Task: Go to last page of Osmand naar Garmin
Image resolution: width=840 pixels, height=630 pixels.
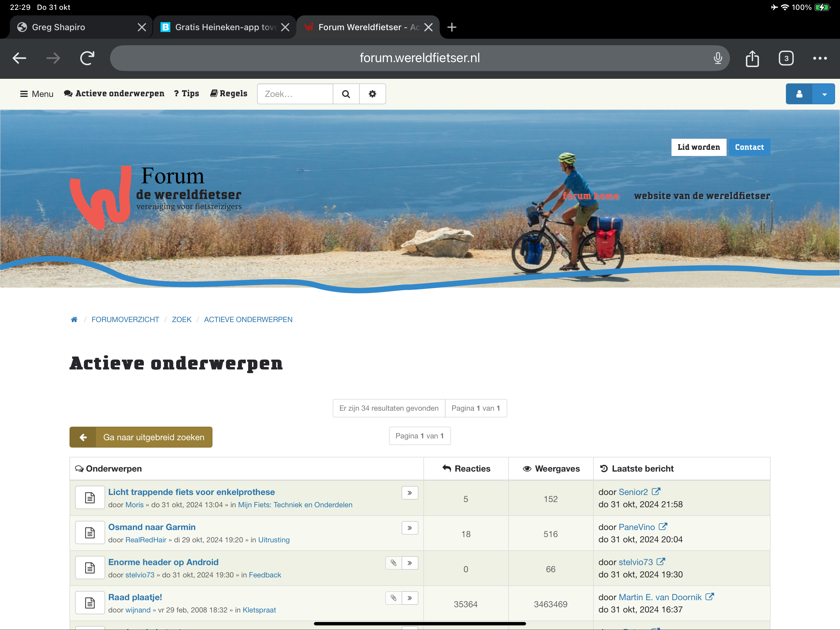Action: coord(409,528)
